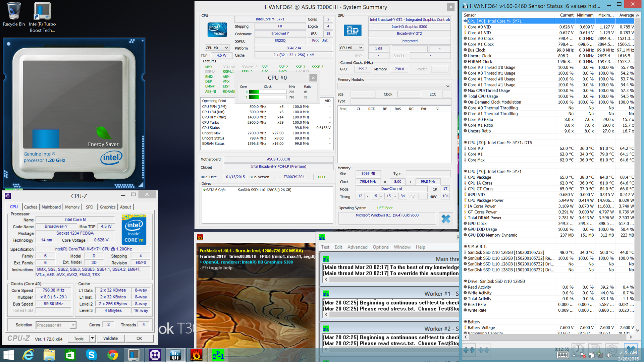Open the CPU-Z Tools dropdown arrow
The image size is (644, 362).
92,338
